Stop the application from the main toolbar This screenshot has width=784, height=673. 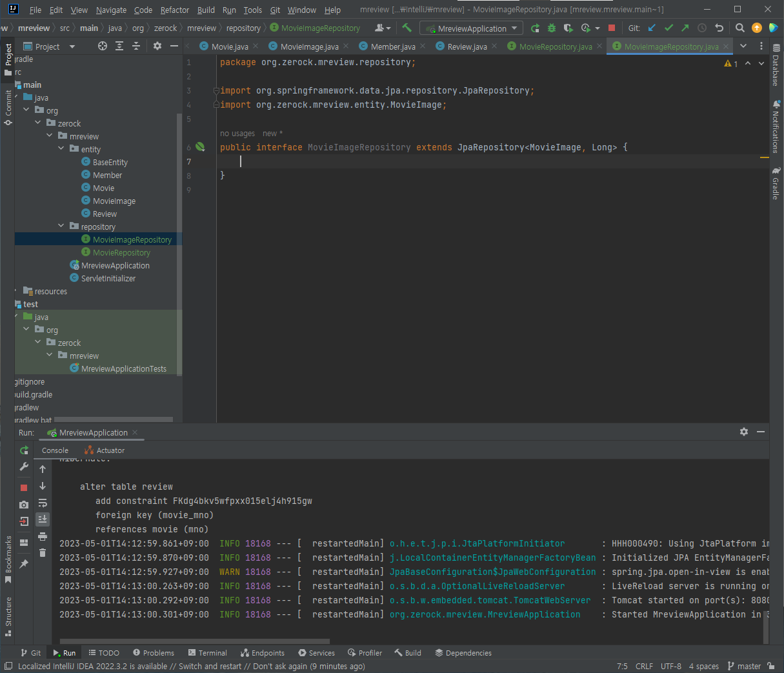612,28
